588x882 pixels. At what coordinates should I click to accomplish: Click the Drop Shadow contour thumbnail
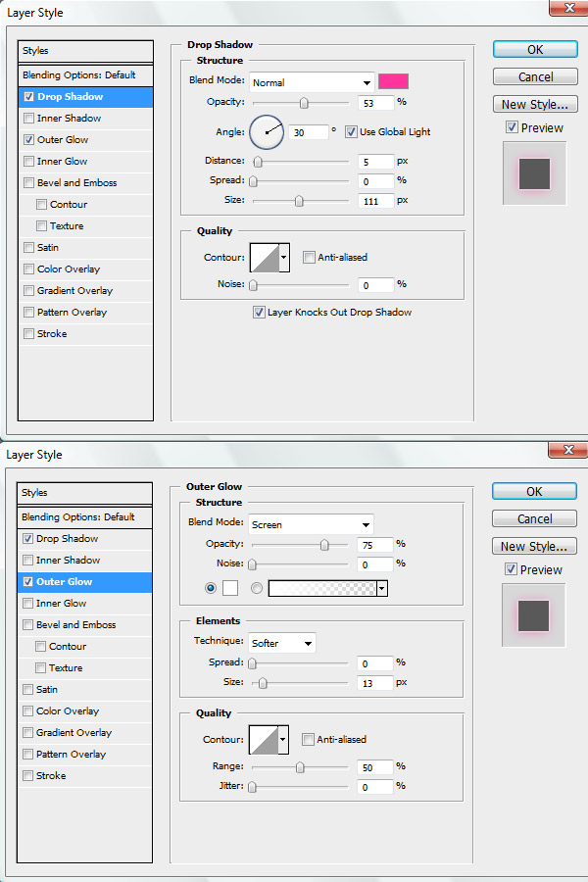click(x=265, y=258)
